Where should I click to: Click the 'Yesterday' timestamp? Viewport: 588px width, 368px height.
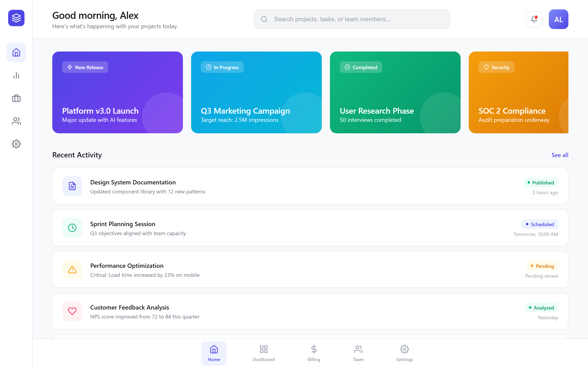pos(548,318)
